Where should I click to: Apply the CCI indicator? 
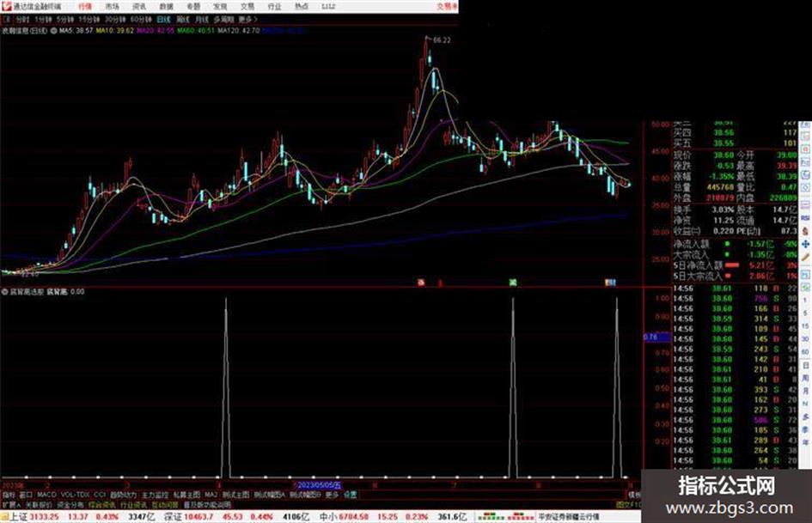(100, 495)
